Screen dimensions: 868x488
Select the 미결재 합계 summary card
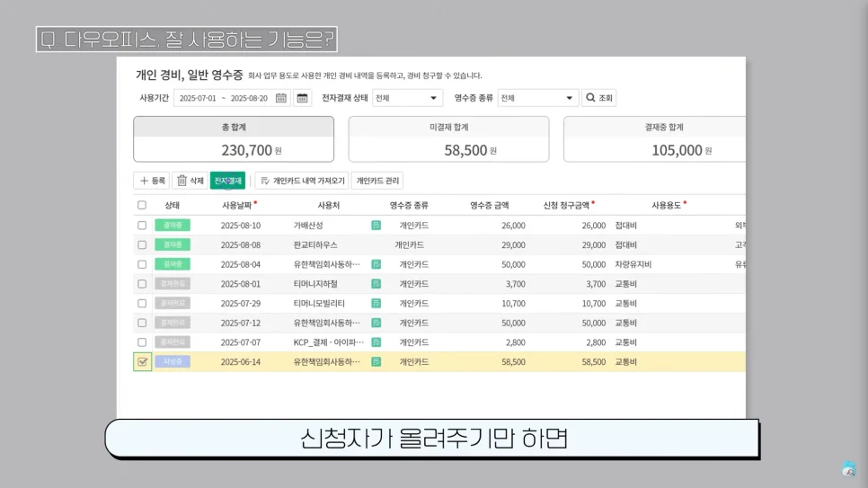coord(449,139)
